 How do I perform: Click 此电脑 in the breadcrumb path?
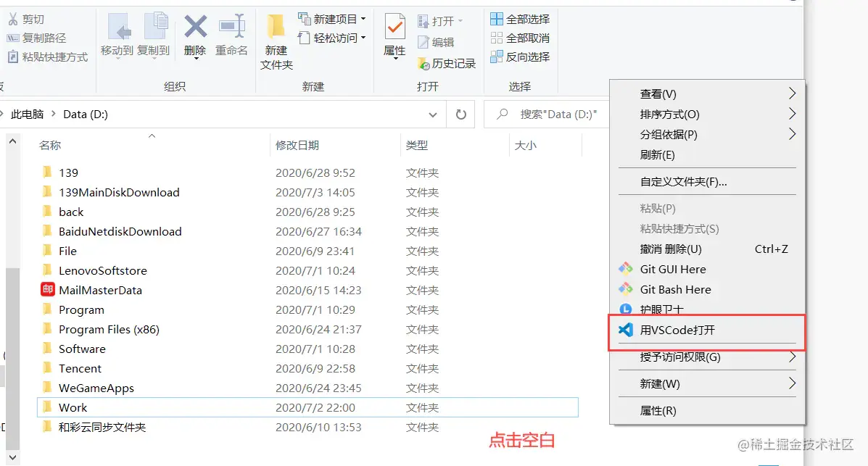tap(27, 115)
